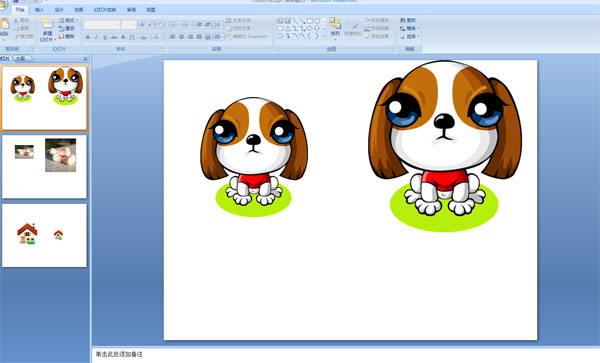The width and height of the screenshot is (600, 363).
Task: Open the font name combo box
Action: tap(102, 24)
